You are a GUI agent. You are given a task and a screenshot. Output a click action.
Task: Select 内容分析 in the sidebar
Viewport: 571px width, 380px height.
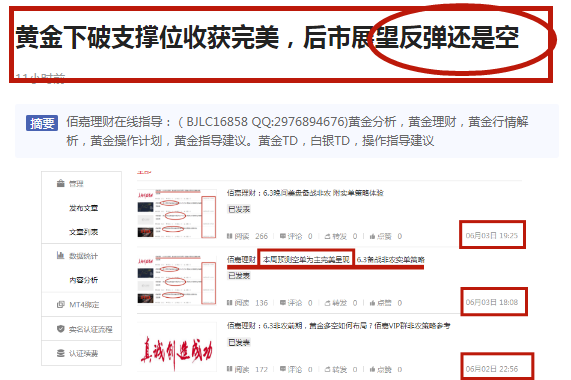83,280
